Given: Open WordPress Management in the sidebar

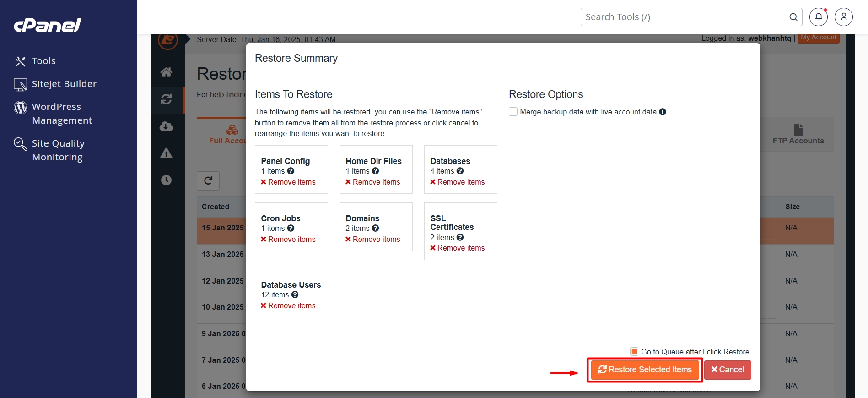Looking at the screenshot, I should 62,114.
